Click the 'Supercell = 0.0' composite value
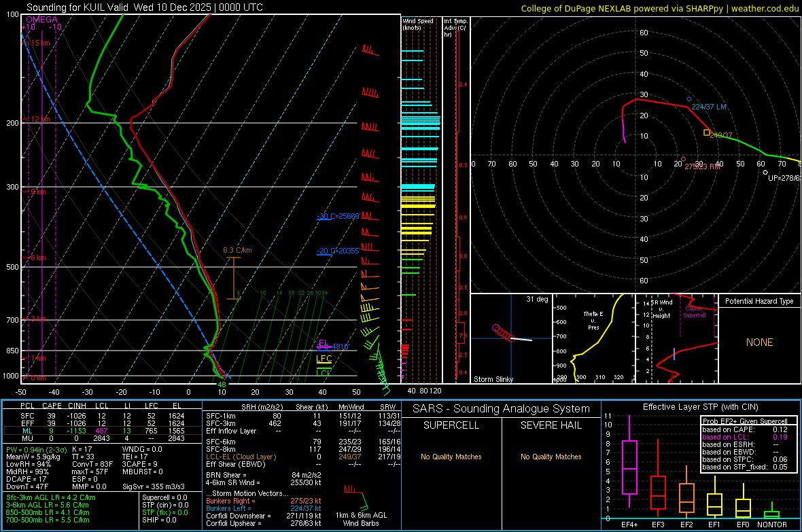 [164, 497]
